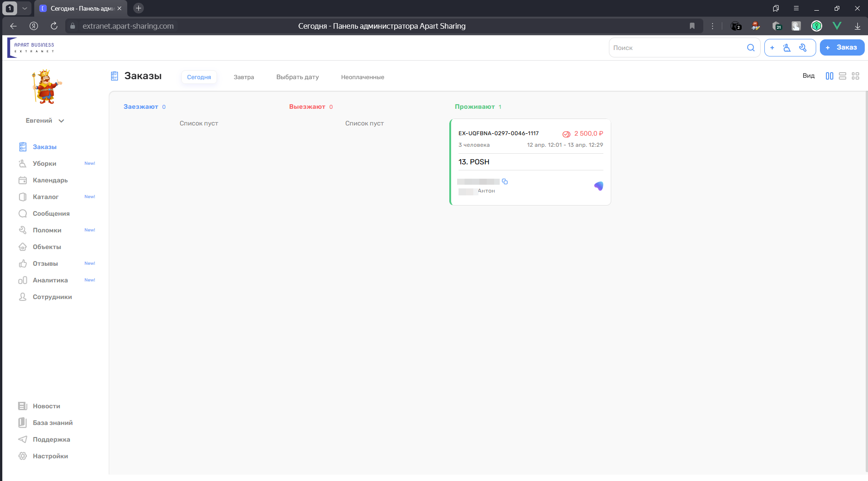
Task: Click the cleaning broom icon in the header
Action: [787, 48]
